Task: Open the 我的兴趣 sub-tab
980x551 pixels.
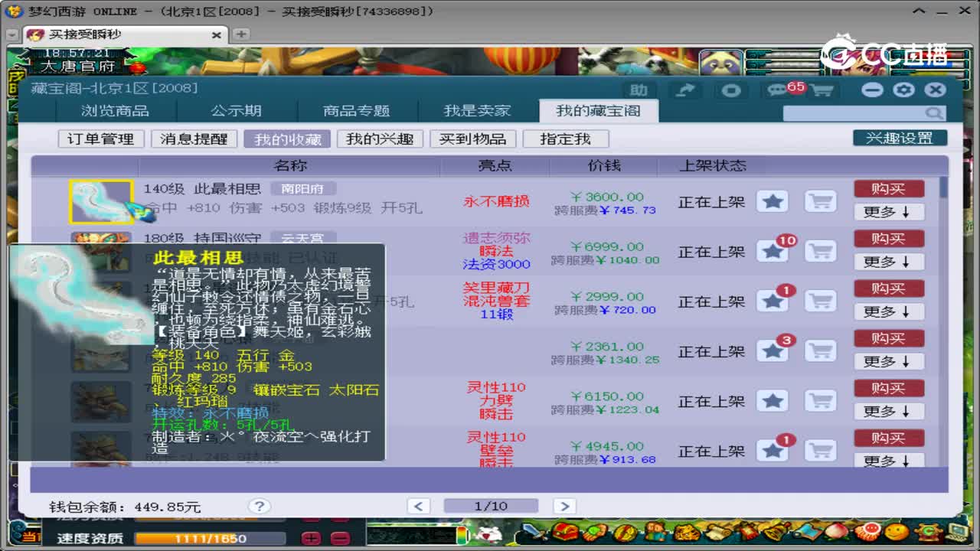Action: (380, 139)
